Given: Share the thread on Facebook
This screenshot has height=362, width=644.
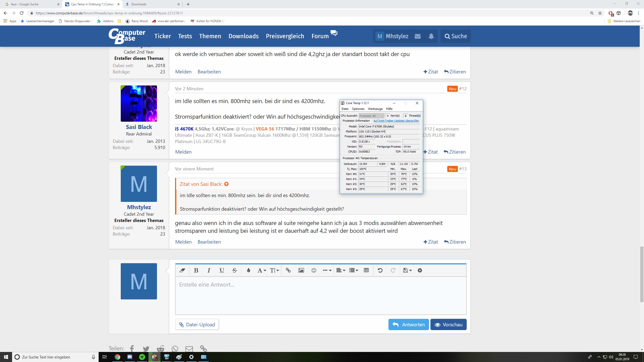Looking at the screenshot, I should click(132, 348).
